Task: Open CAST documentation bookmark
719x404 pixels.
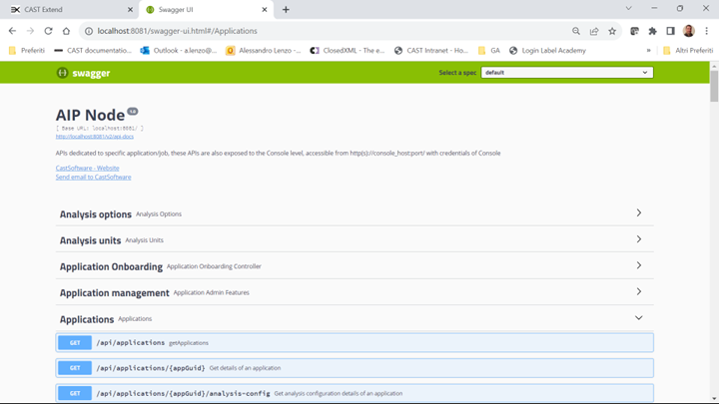Action: click(x=93, y=50)
